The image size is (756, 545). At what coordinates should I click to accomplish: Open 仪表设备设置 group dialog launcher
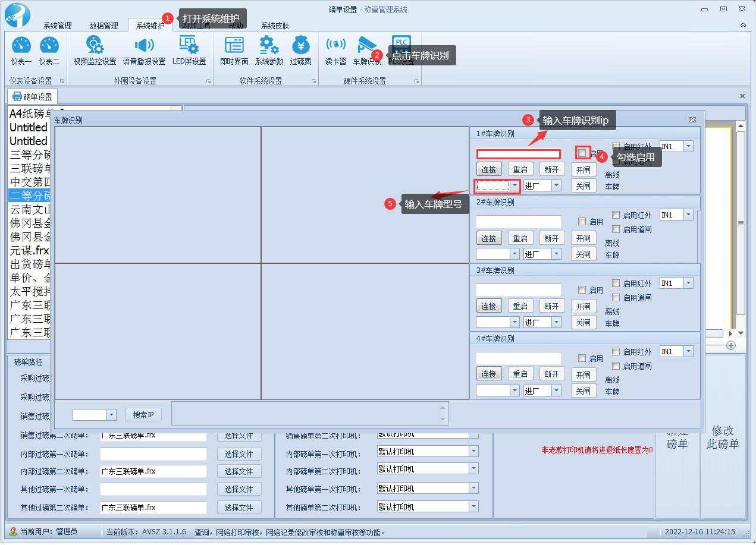point(61,81)
